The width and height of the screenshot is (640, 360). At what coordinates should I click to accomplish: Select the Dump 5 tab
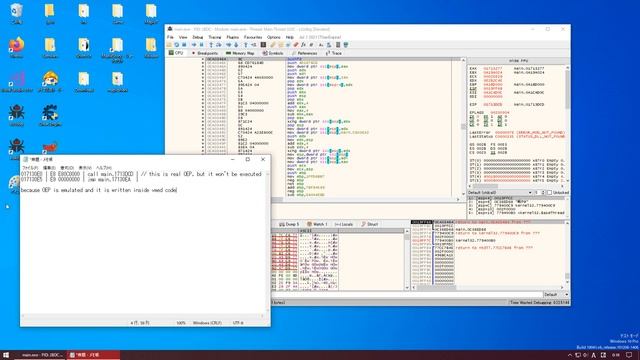[x=289, y=224]
